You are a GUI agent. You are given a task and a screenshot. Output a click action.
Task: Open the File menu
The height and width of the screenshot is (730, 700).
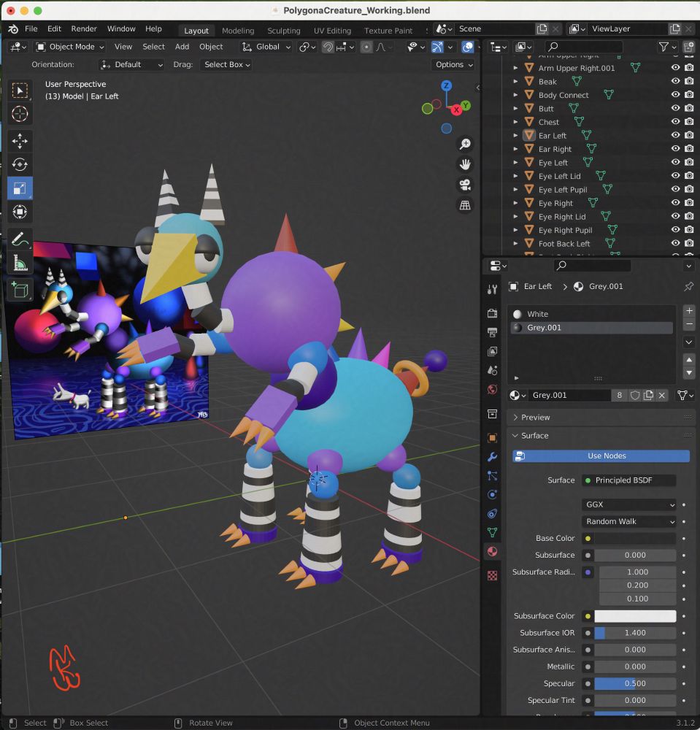pos(31,29)
